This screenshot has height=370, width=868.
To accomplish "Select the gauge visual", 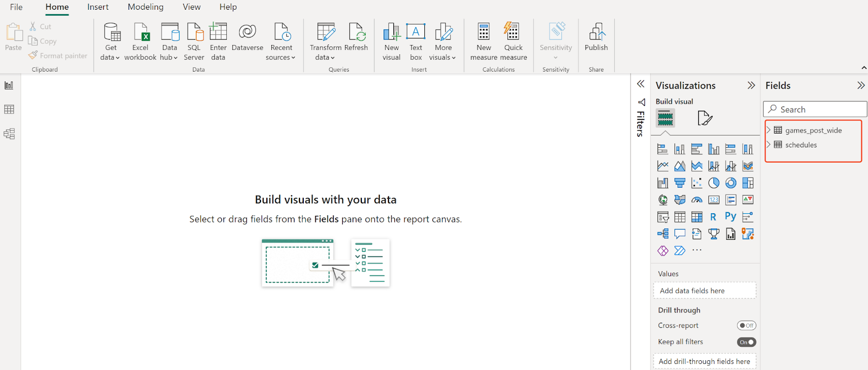I will point(697,200).
